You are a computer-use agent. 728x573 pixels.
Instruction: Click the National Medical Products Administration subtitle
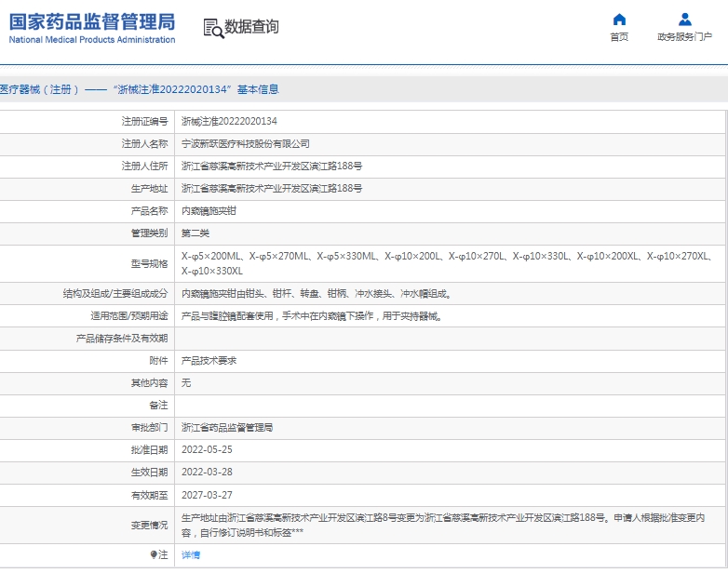click(x=92, y=40)
